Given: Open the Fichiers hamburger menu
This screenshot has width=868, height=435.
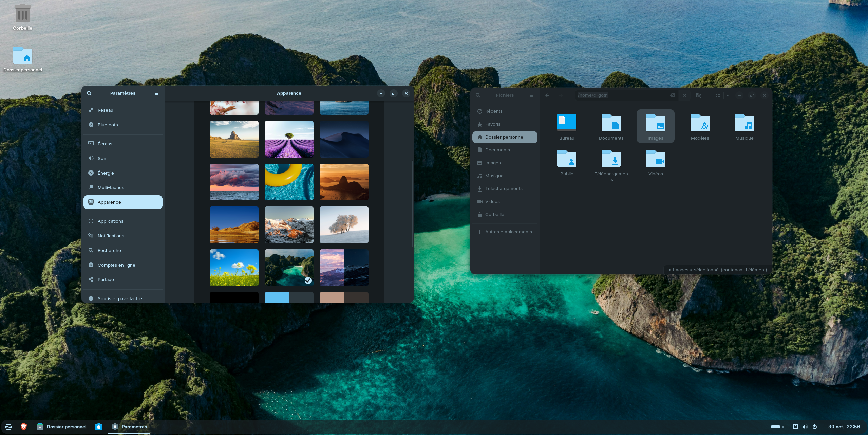Looking at the screenshot, I should tap(531, 95).
